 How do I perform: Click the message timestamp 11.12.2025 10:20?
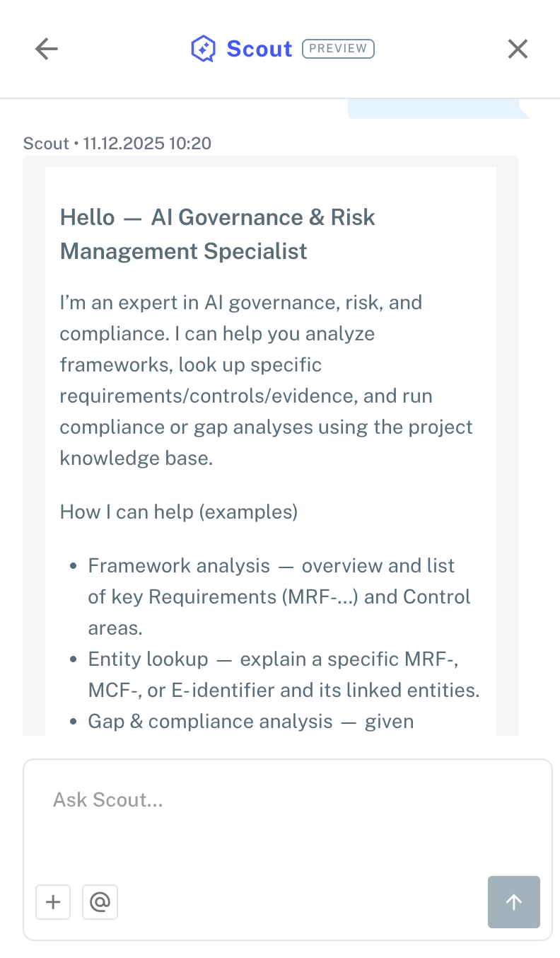point(147,144)
